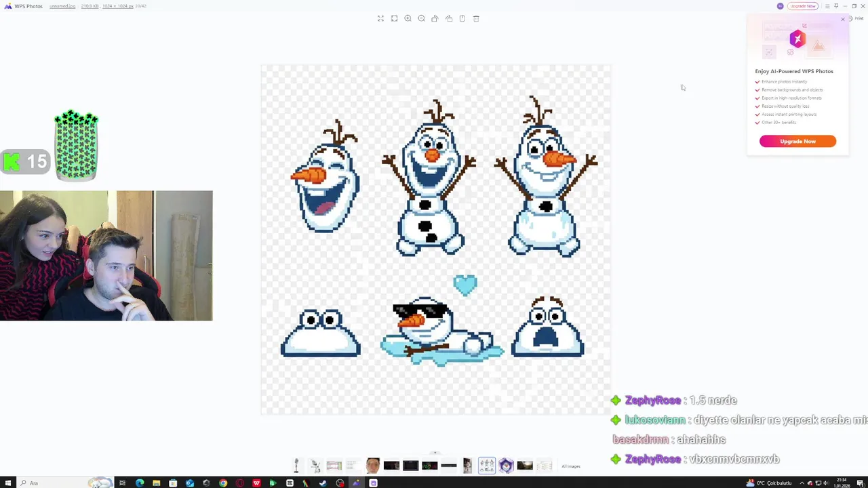Screen dimensions: 868x488
Task: Zoom in on the image
Action: [408, 18]
